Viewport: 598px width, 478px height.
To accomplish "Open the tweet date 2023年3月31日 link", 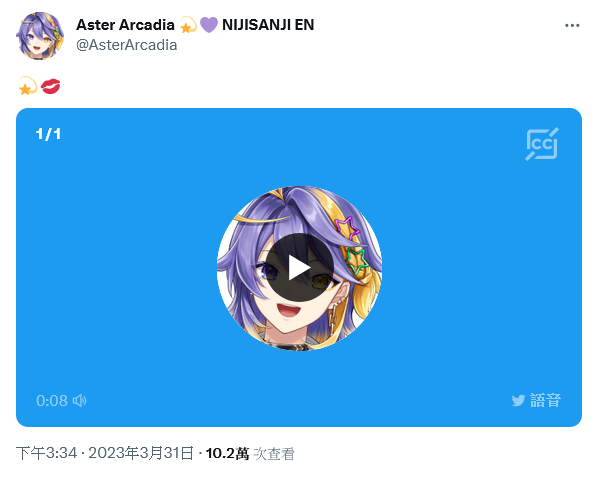I will coord(141,453).
